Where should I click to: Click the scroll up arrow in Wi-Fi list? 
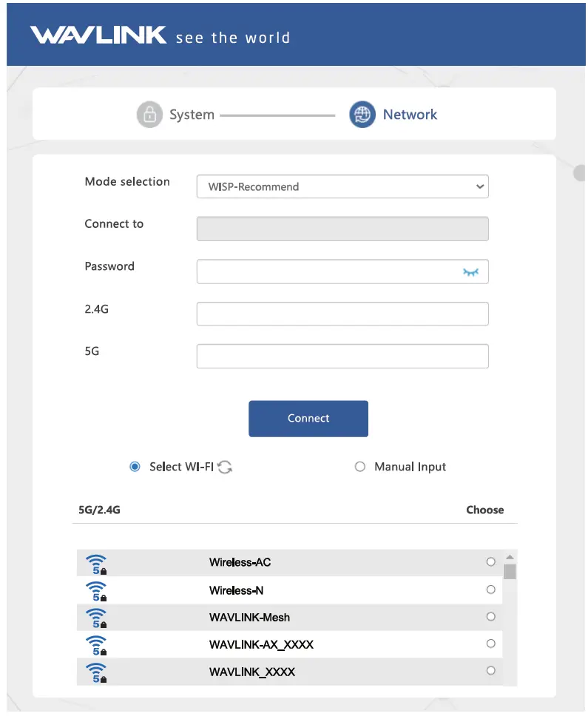pos(510,556)
